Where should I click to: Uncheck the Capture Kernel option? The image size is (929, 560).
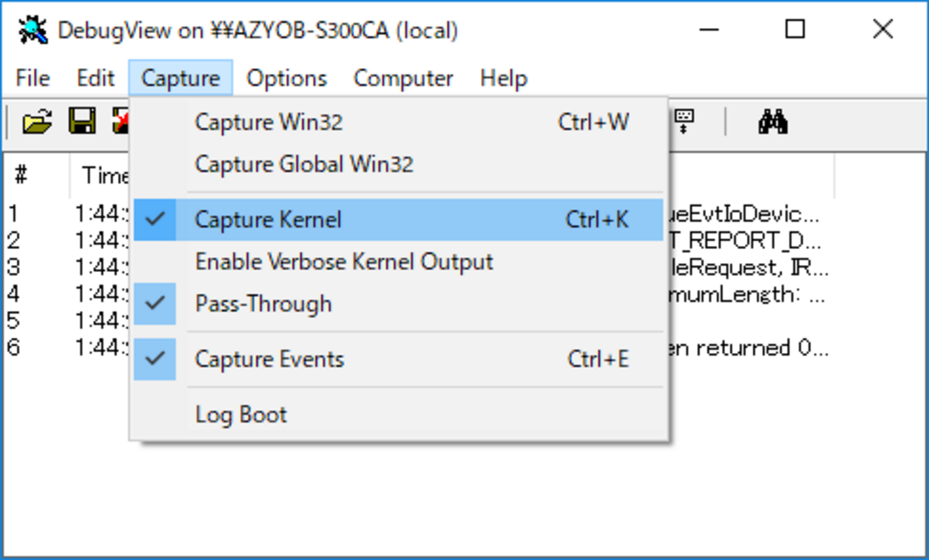point(268,220)
